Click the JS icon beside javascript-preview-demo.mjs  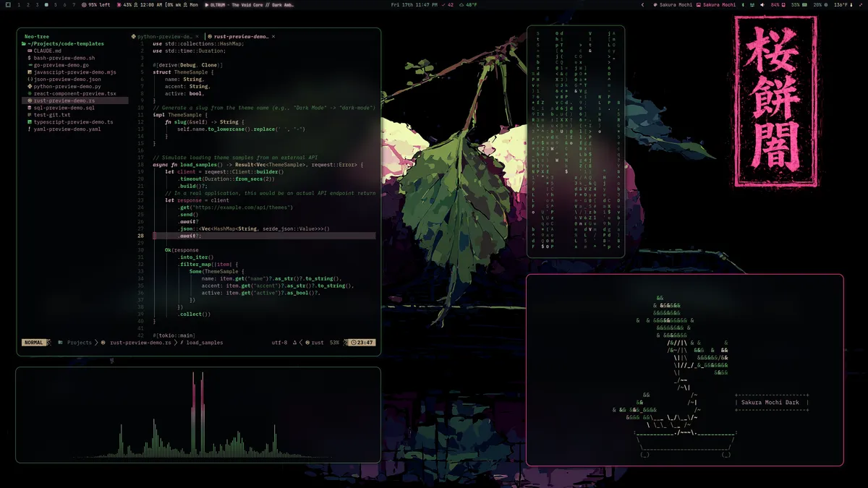click(29, 72)
